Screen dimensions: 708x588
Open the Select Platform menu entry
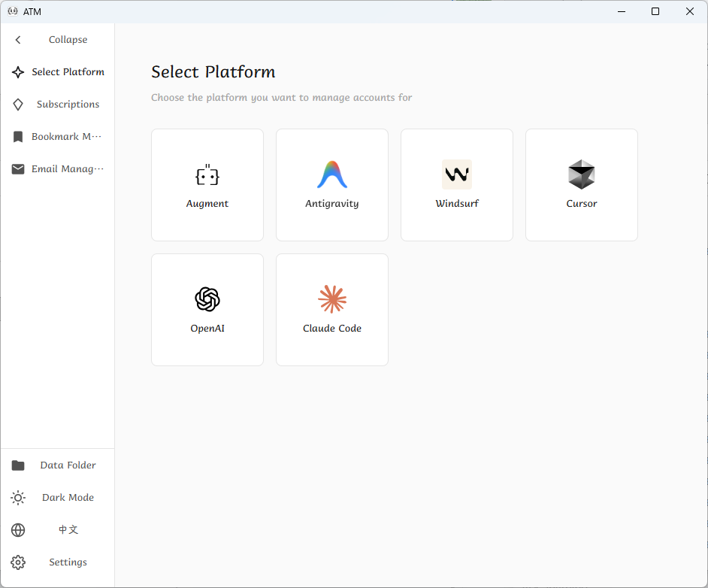click(68, 72)
